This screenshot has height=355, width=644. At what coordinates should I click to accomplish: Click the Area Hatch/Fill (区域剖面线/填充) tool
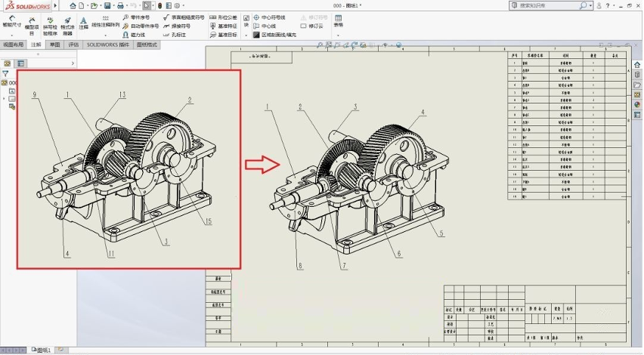[279, 34]
